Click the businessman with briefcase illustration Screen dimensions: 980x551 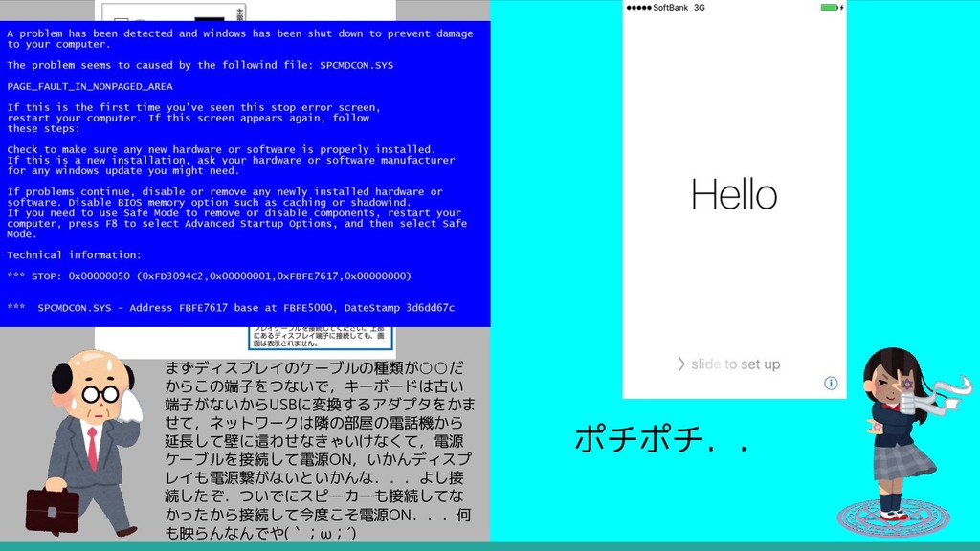85,442
